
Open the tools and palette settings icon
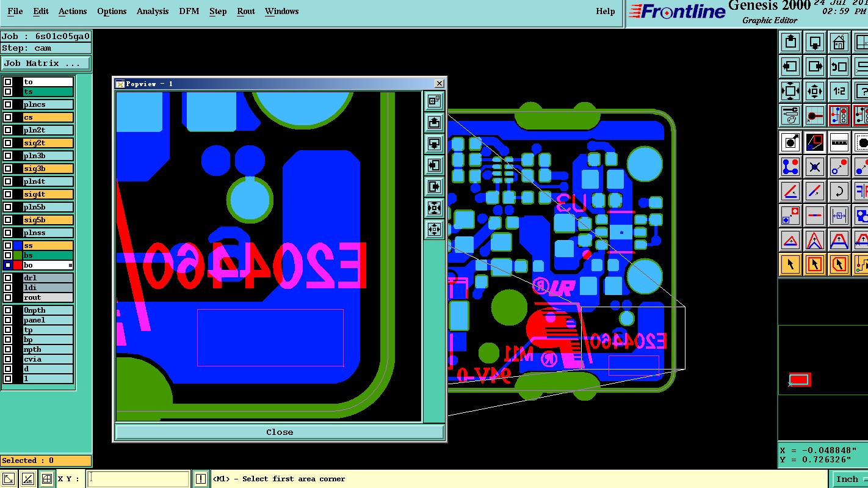pos(790,115)
